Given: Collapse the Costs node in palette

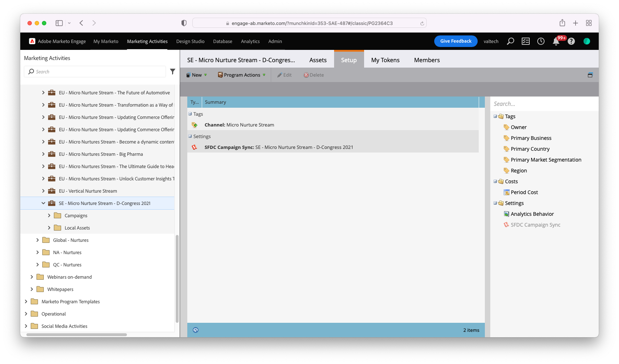Looking at the screenshot, I should (x=495, y=181).
